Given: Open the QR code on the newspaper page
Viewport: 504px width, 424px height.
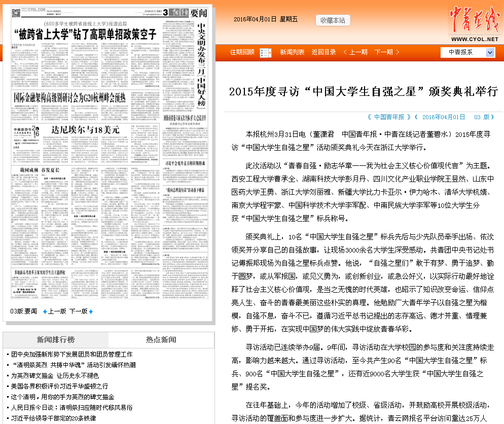Looking at the screenshot, I should 16,13.
